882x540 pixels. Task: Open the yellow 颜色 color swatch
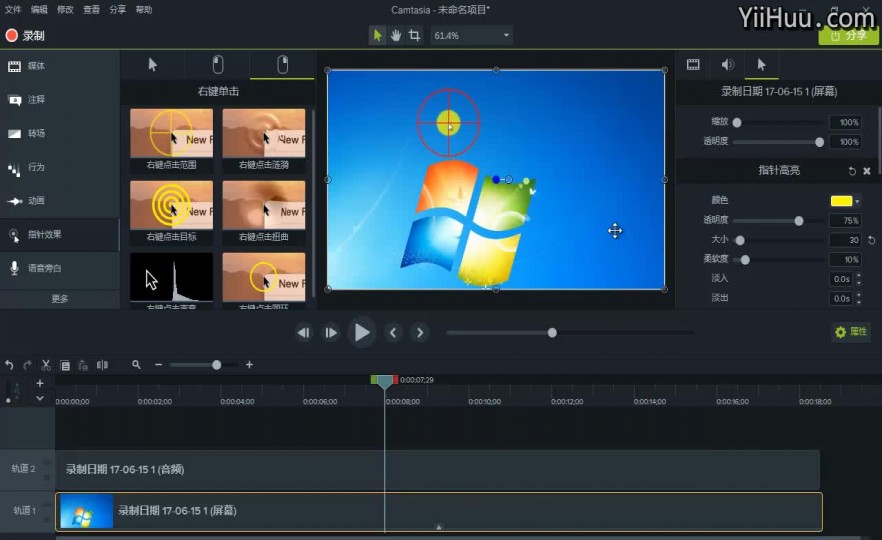[x=842, y=201]
